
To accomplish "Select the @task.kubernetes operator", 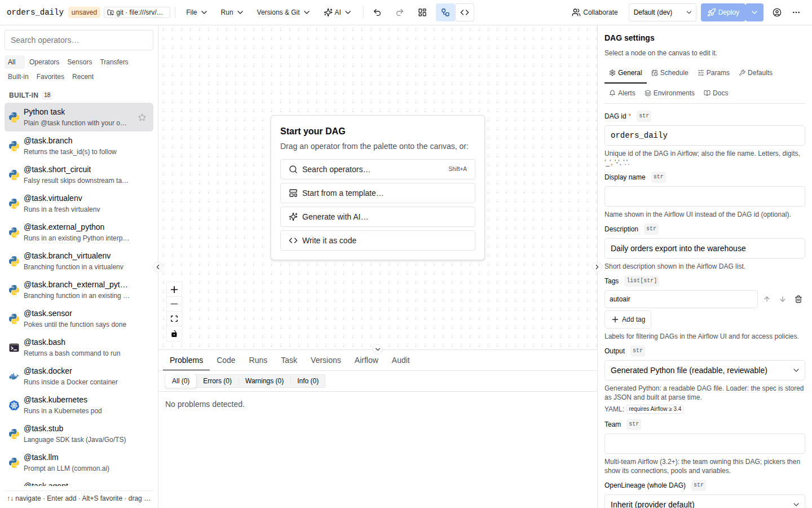I will 79,405.
